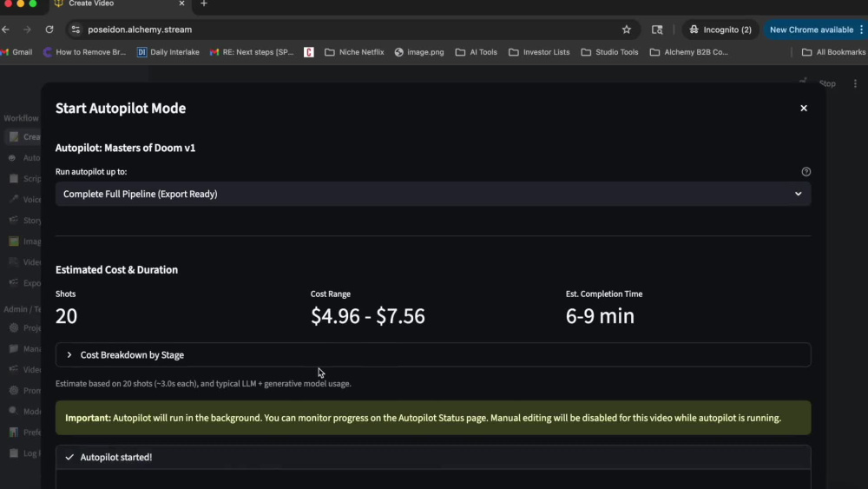Viewport: 868px width, 489px height.
Task: Click the Prompts sidebar icon
Action: pos(13,391)
